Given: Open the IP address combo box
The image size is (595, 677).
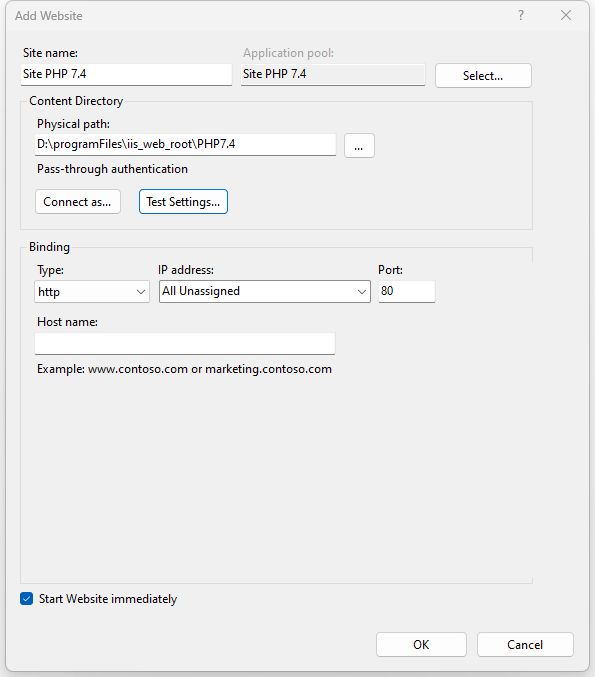Looking at the screenshot, I should 265,291.
